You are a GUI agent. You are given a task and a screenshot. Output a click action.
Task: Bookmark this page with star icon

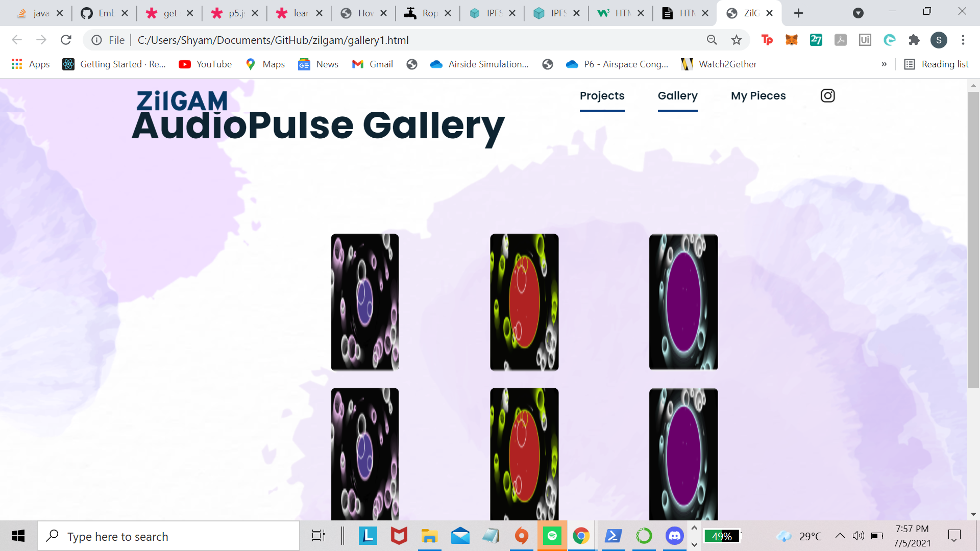coord(736,40)
